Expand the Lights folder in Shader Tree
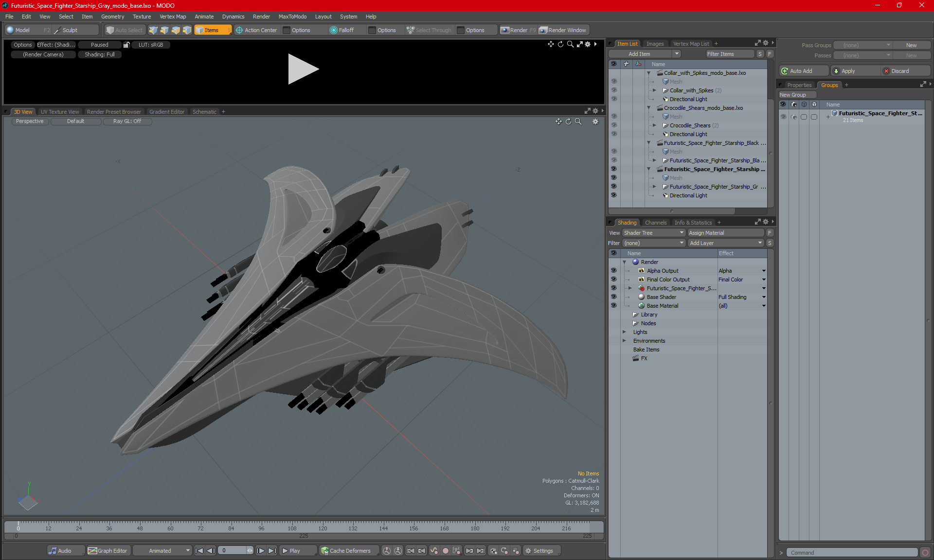The image size is (934, 560). point(624,332)
